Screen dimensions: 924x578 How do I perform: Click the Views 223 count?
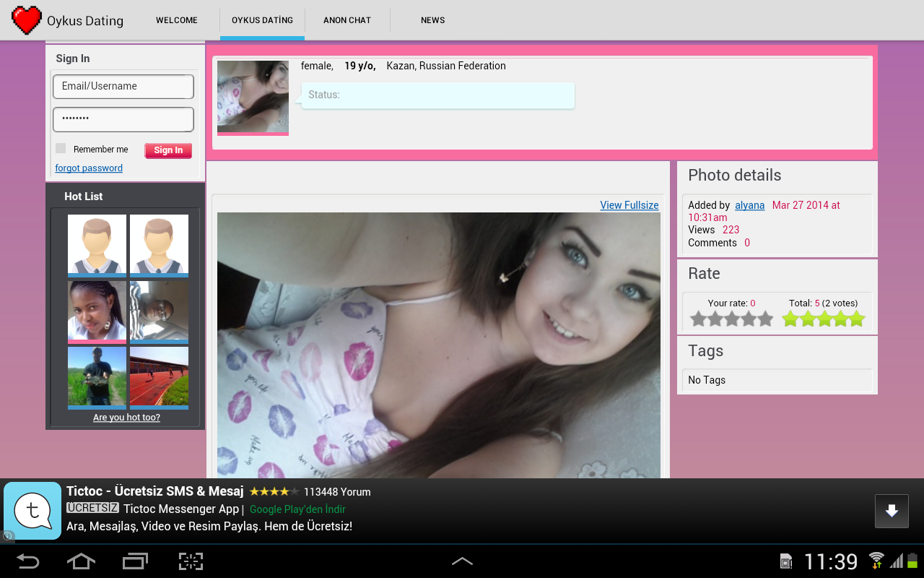pos(714,230)
